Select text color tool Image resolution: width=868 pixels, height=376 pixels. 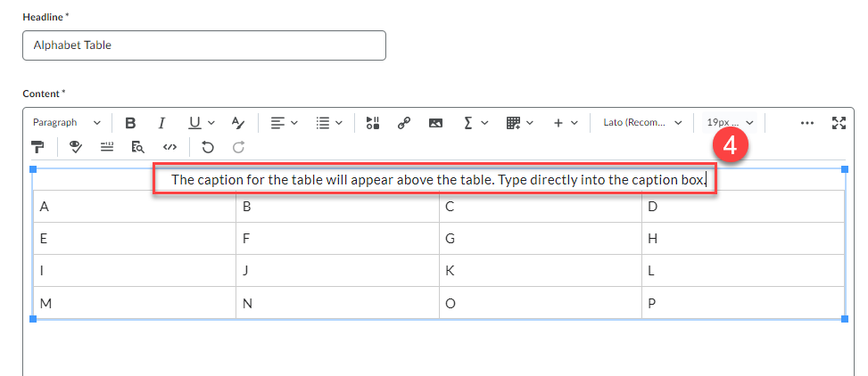coord(238,123)
